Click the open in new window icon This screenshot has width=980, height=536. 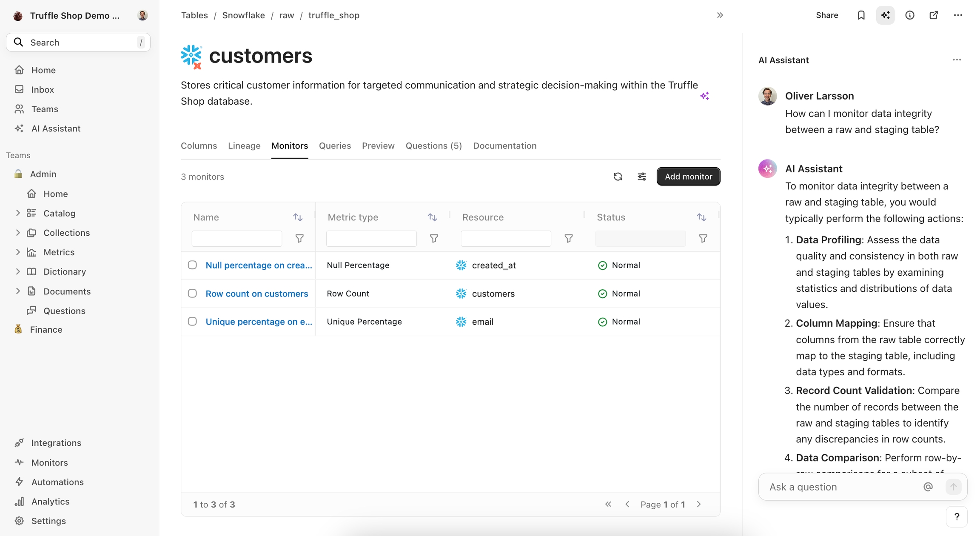(934, 15)
